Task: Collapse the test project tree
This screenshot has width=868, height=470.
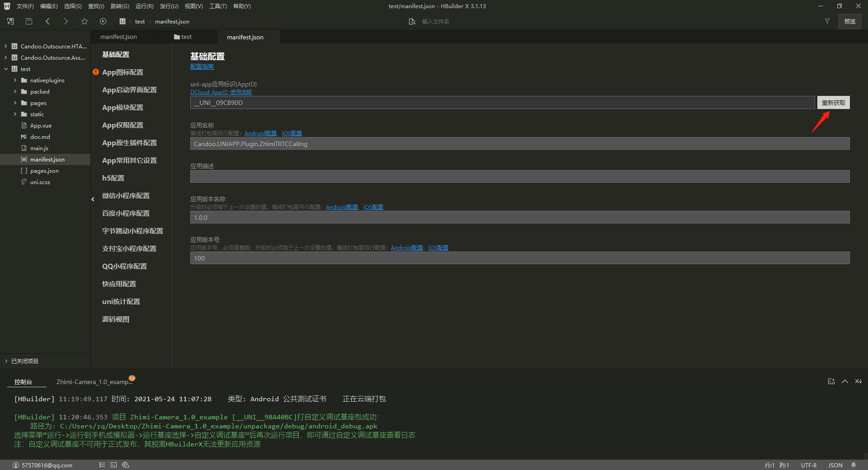Action: (x=5, y=69)
